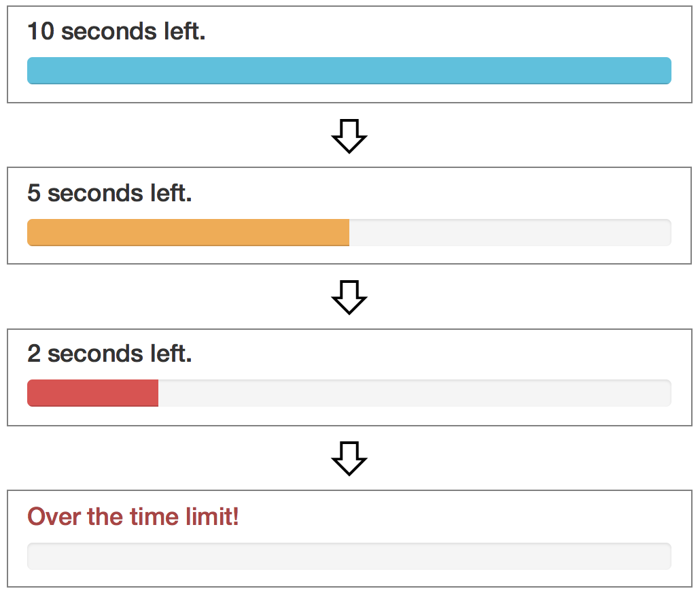Click the first down arrow below the blue bar
The height and width of the screenshot is (593, 700).
tap(349, 136)
